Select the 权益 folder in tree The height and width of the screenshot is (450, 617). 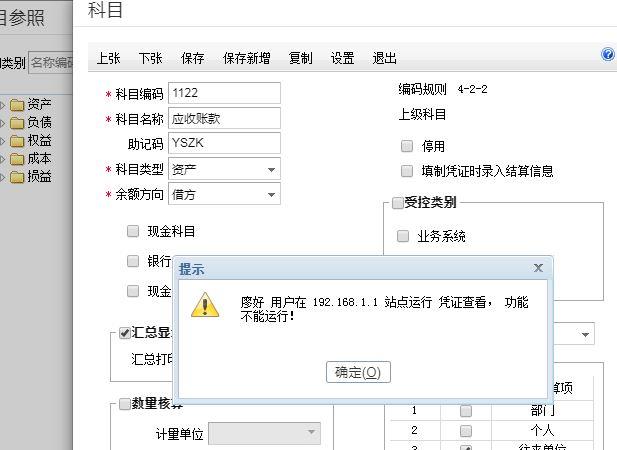tap(31, 141)
